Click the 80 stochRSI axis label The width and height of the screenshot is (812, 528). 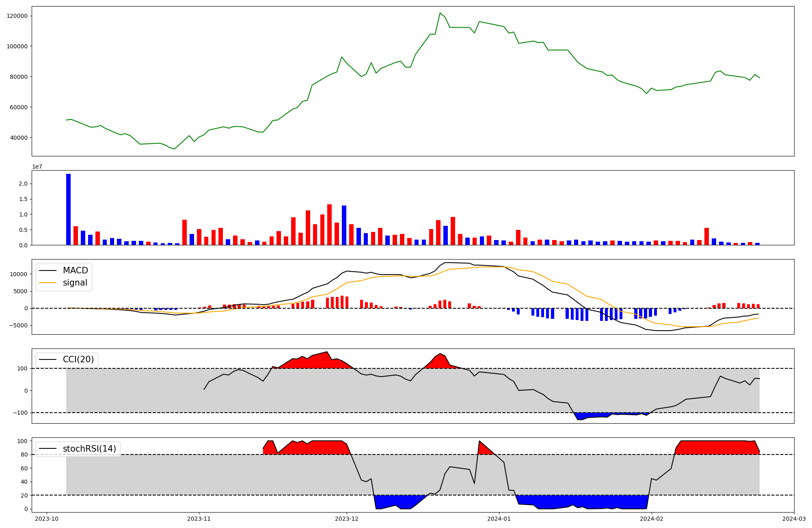coord(24,454)
